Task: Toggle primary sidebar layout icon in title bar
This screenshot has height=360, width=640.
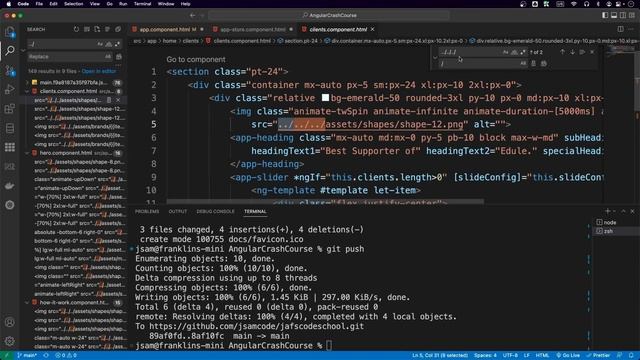Action: (x=605, y=15)
